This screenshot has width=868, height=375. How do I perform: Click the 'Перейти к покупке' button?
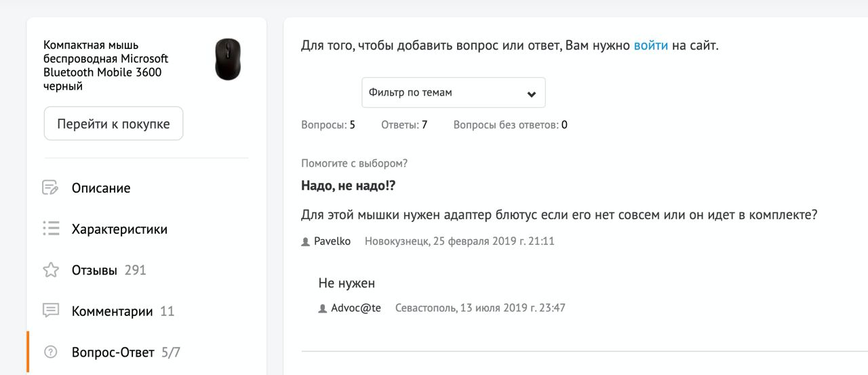pos(113,123)
